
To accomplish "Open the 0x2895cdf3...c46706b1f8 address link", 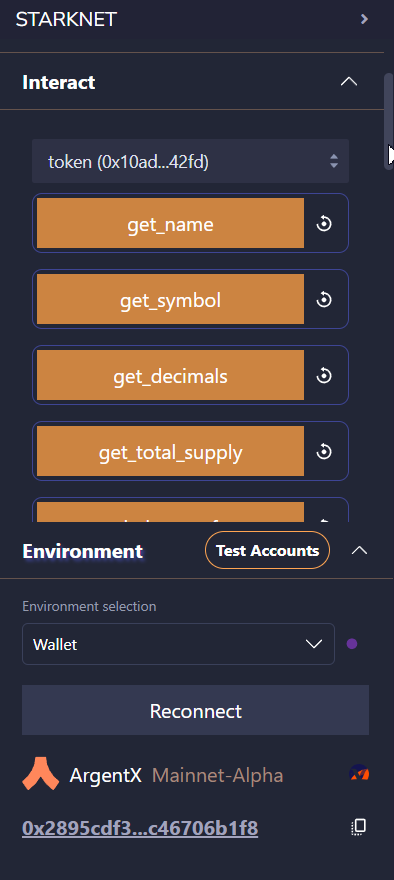I will click(x=140, y=828).
